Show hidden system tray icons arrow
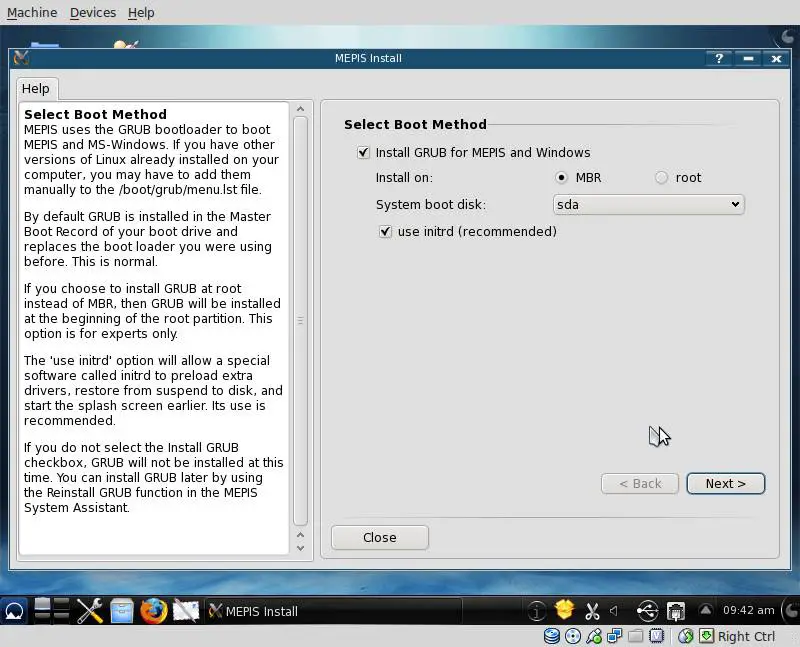 [706, 610]
